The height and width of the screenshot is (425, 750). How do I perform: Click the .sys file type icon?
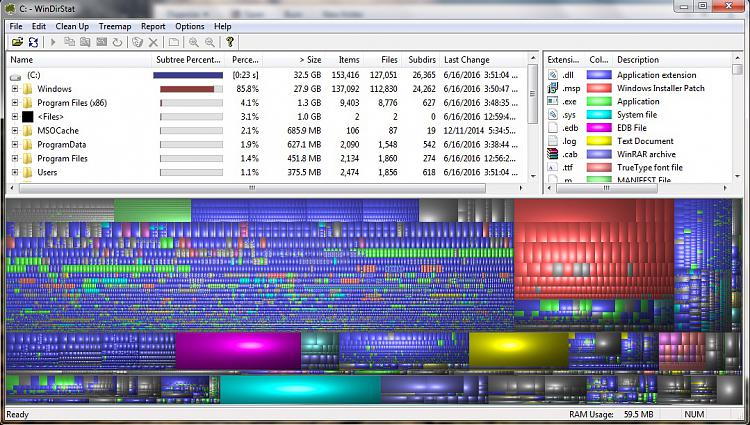pos(553,115)
